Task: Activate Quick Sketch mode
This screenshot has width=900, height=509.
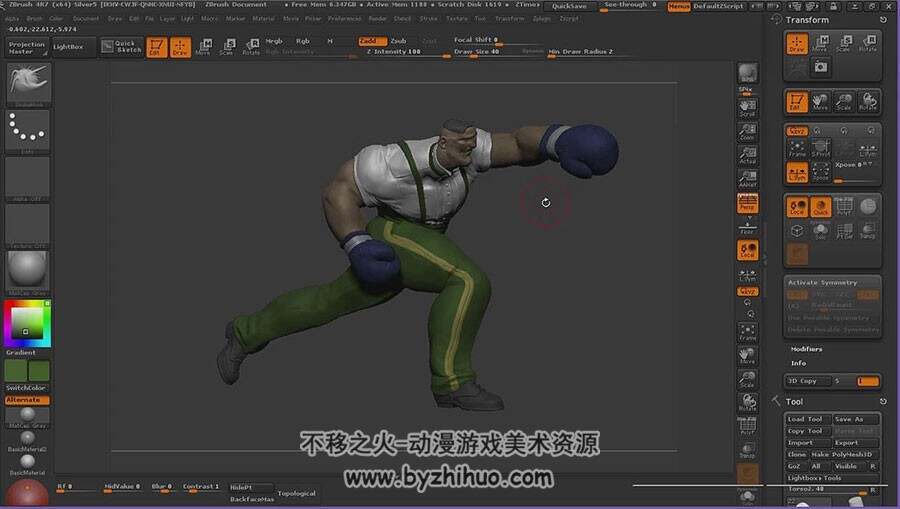Action: coord(122,47)
